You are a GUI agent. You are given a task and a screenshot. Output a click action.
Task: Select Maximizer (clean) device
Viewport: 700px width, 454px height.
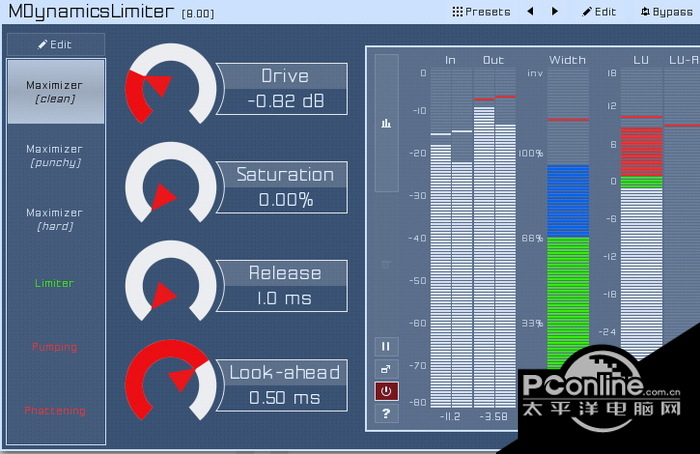tap(55, 92)
